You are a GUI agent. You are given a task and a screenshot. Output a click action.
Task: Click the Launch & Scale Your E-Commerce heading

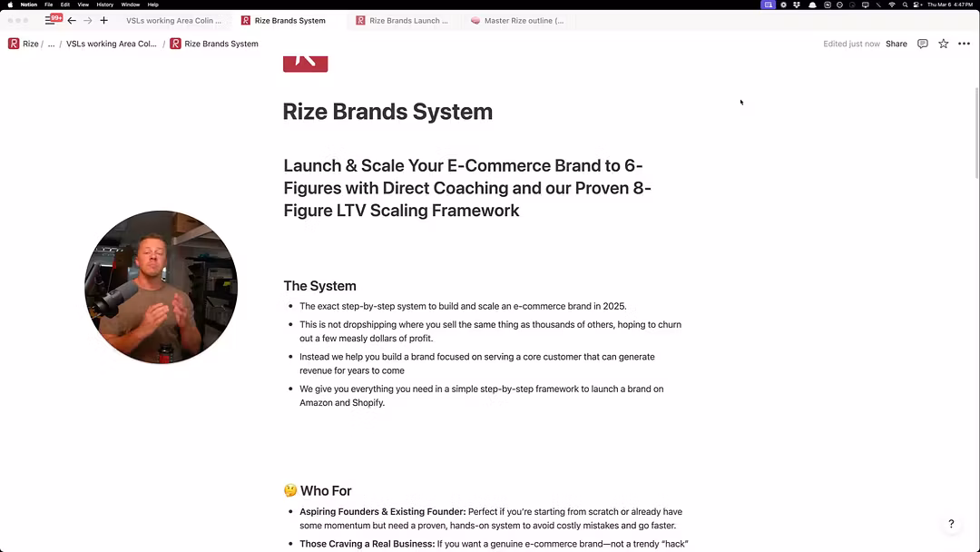coord(467,188)
